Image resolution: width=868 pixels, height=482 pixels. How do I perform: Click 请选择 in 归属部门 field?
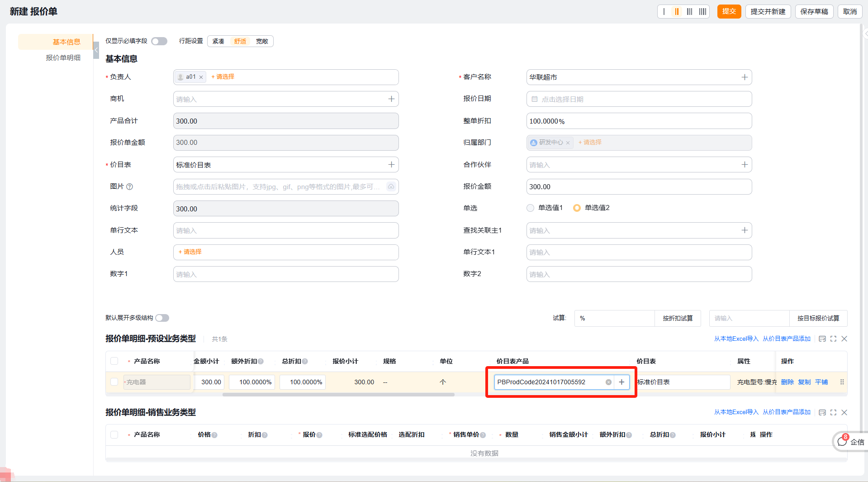pos(590,143)
